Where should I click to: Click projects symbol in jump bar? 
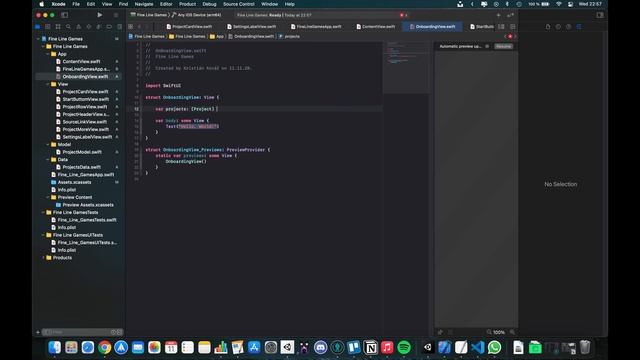click(289, 36)
